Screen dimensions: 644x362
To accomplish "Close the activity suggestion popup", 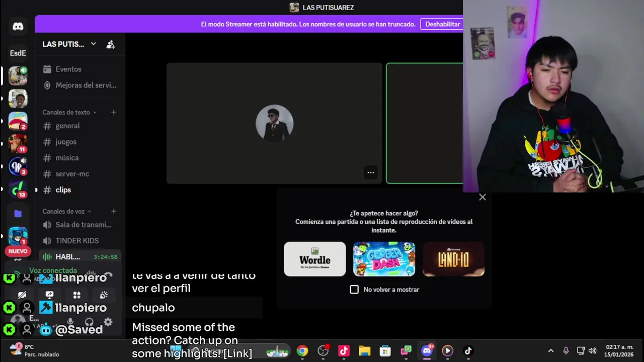I will [x=482, y=197].
